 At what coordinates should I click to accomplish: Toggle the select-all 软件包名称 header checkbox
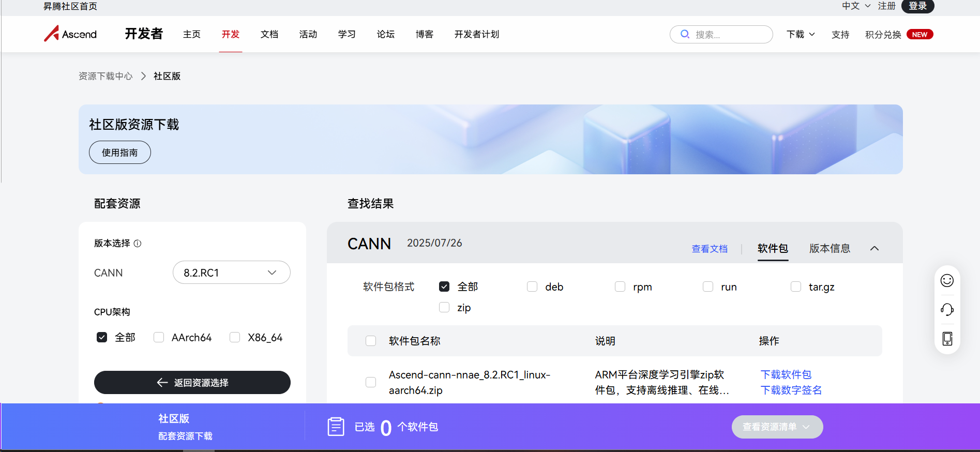tap(371, 341)
